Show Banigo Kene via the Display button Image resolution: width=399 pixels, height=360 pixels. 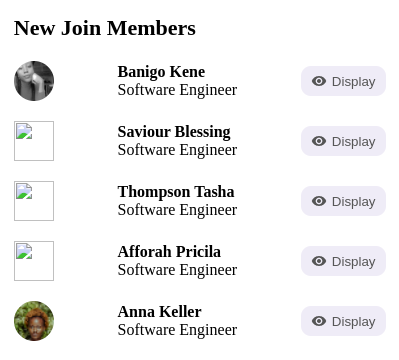click(343, 81)
